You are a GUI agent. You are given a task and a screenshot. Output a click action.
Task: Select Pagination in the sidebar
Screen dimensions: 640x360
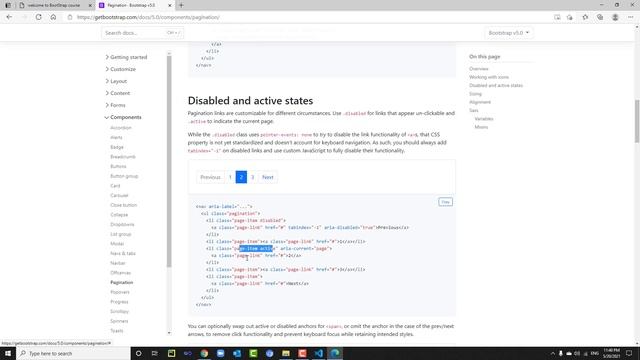[122, 282]
